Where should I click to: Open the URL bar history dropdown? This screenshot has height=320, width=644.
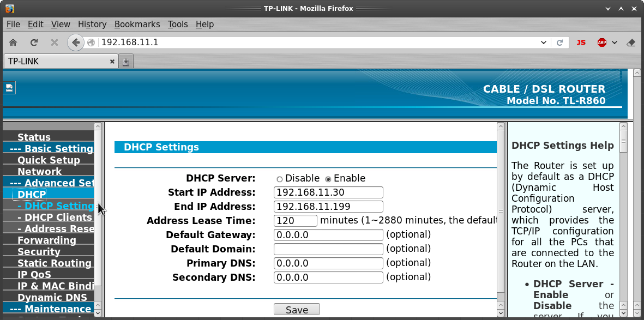[x=543, y=43]
